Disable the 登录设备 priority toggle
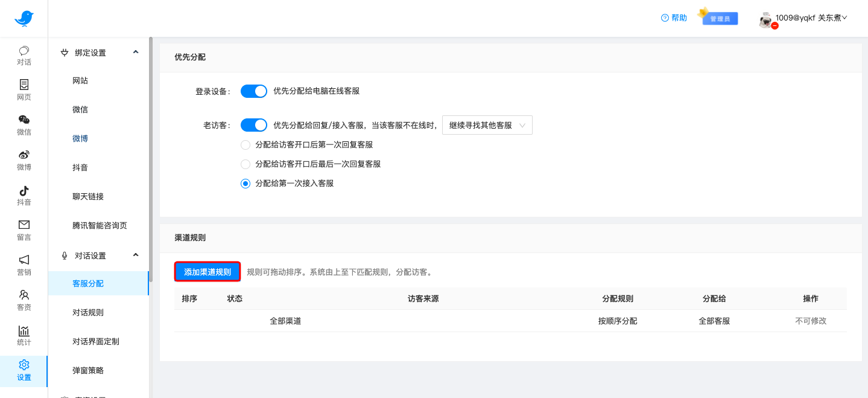This screenshot has width=868, height=398. [x=253, y=91]
